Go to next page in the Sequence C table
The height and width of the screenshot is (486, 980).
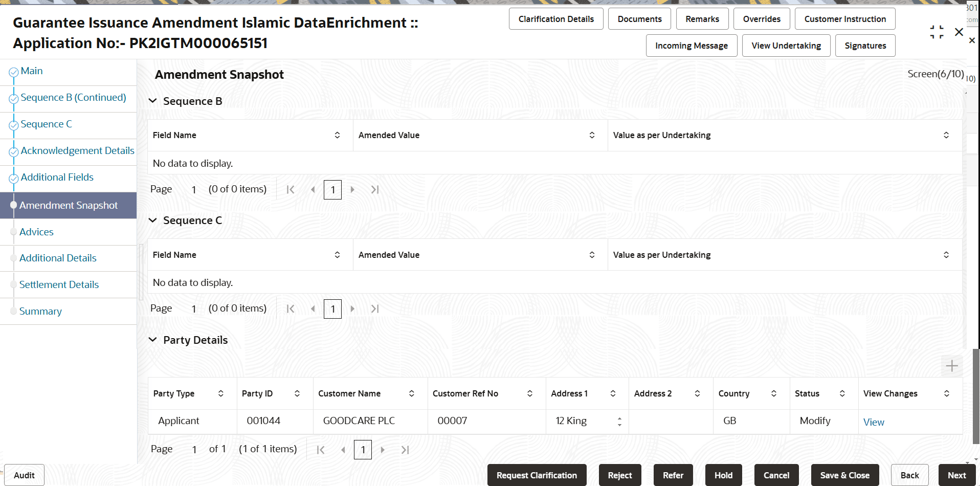(x=352, y=308)
